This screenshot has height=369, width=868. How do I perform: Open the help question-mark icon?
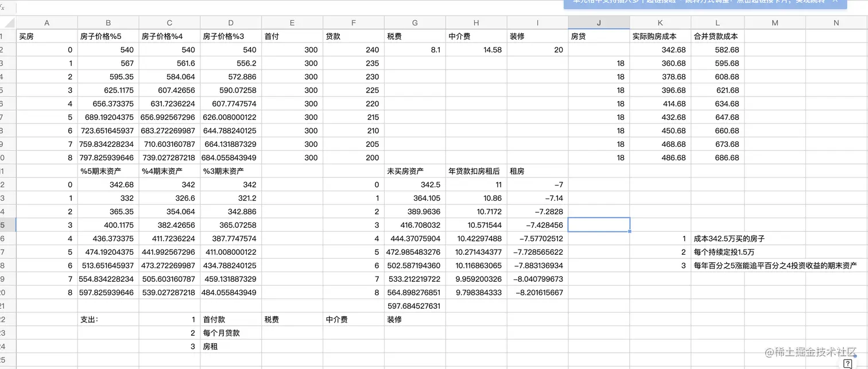click(x=847, y=363)
